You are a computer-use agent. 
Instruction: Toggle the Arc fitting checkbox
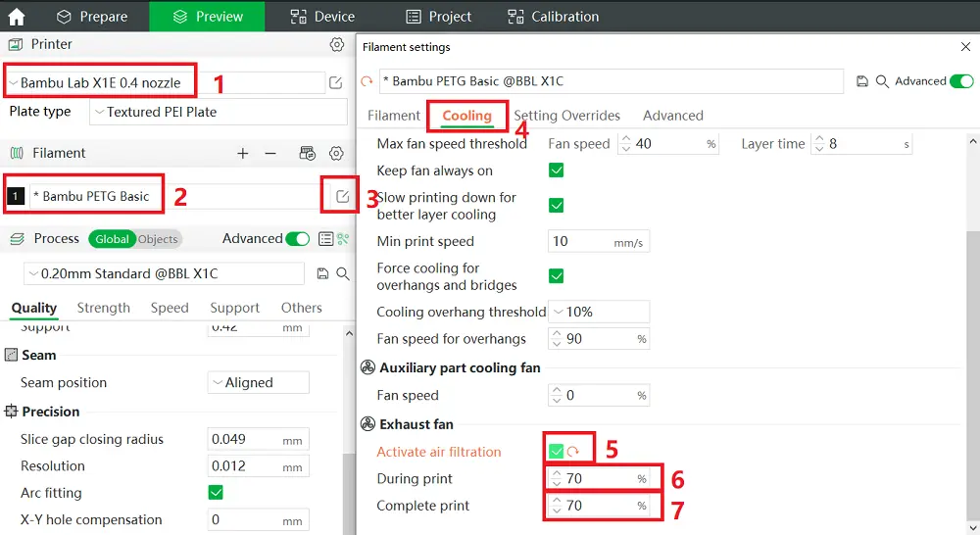point(216,493)
